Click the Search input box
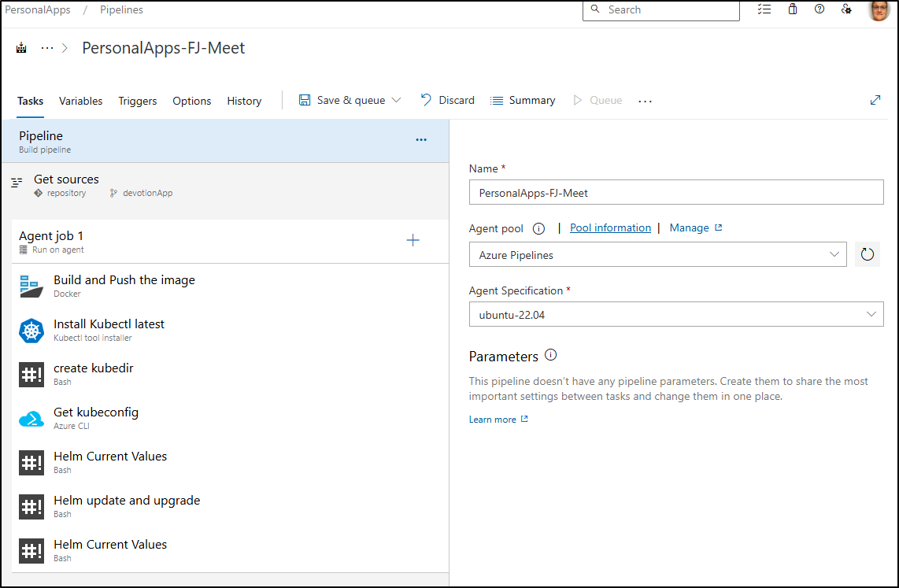Viewport: 899px width, 588px height. pyautogui.click(x=661, y=9)
